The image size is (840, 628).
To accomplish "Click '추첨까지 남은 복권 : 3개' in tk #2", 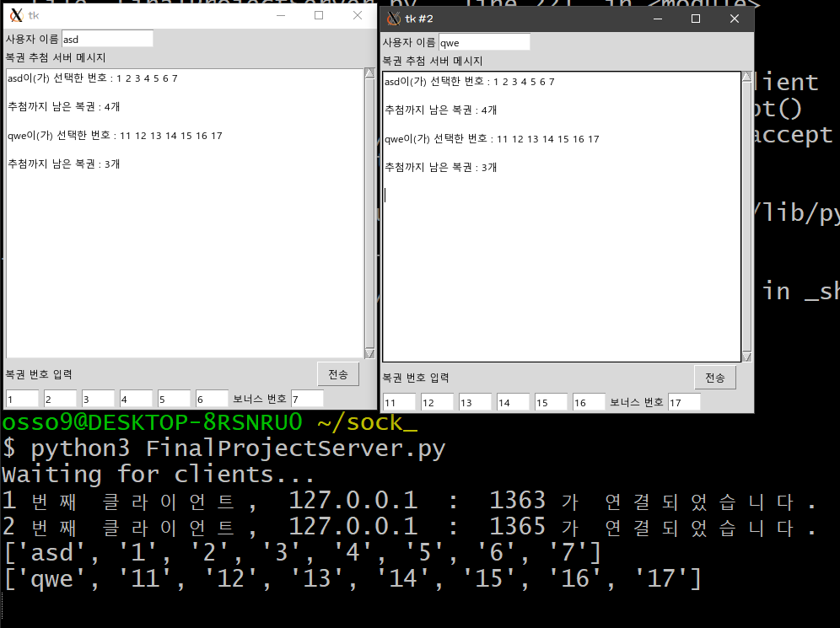I will [441, 167].
